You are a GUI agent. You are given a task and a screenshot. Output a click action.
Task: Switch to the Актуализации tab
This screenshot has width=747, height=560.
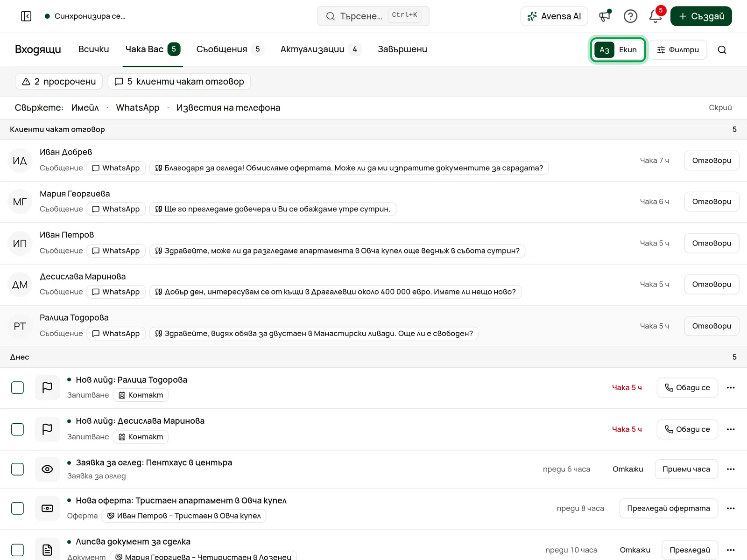[320, 49]
